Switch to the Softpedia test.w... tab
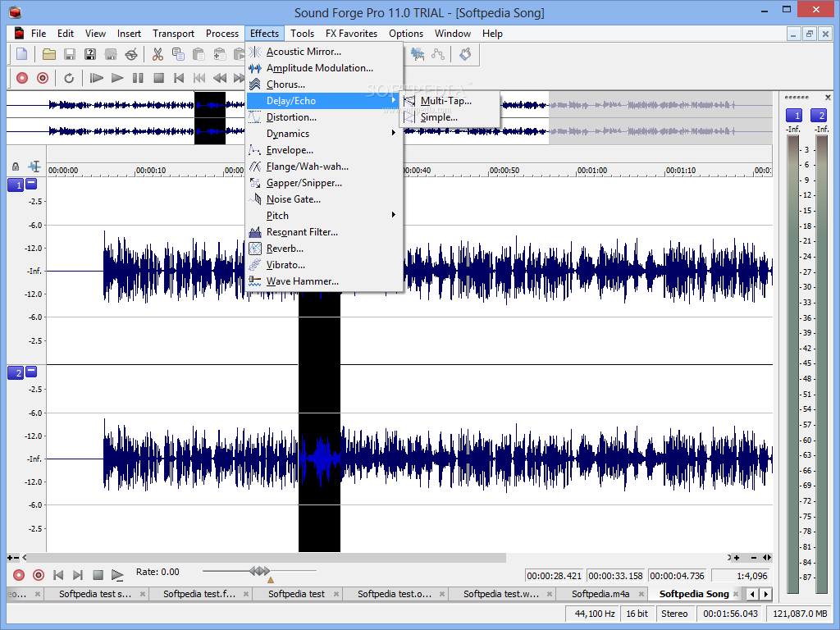Viewport: 840px width, 630px height. 501,594
